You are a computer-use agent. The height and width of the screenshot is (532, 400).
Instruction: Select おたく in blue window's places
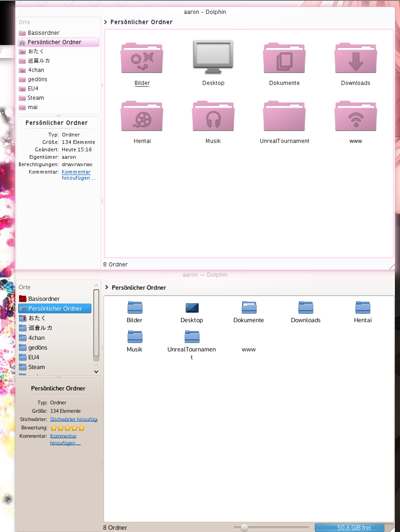(55, 318)
